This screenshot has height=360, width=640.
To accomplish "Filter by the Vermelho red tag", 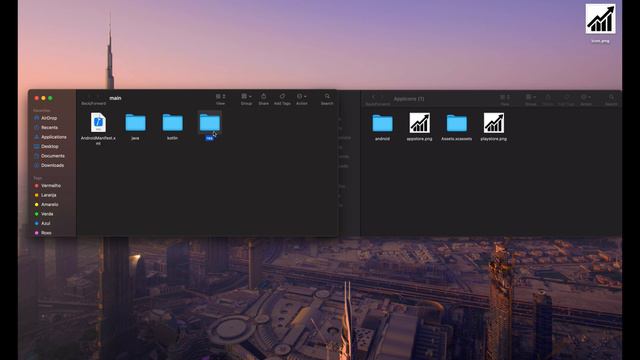I will tap(47, 185).
